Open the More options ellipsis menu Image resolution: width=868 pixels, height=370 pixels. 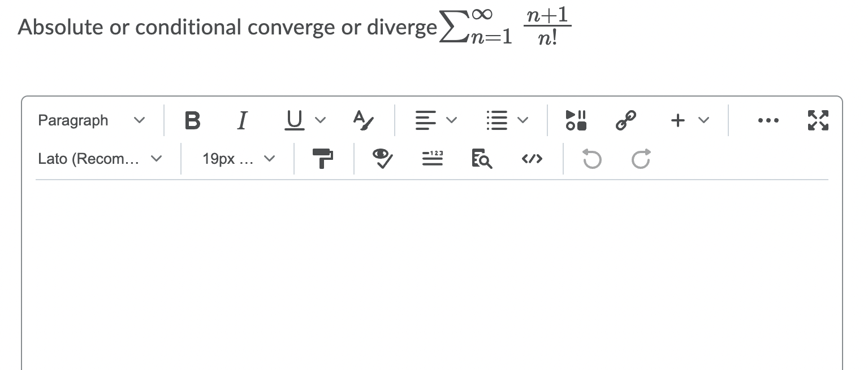[768, 120]
